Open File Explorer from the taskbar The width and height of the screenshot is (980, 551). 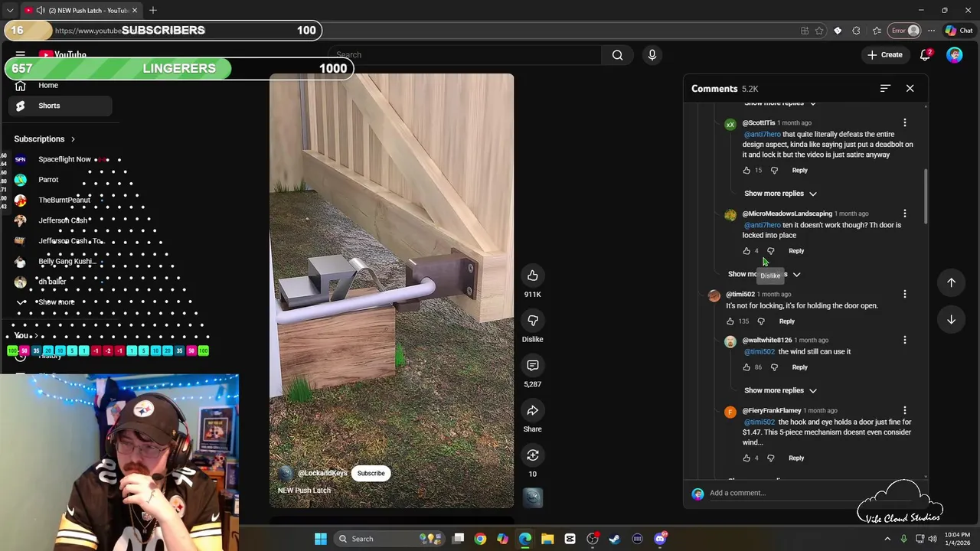pos(547,539)
